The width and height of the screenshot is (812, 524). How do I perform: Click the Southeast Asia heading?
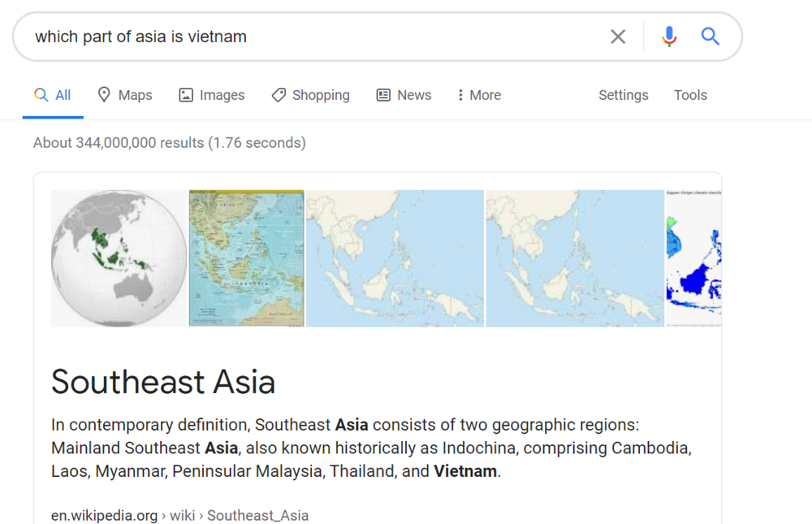(163, 382)
